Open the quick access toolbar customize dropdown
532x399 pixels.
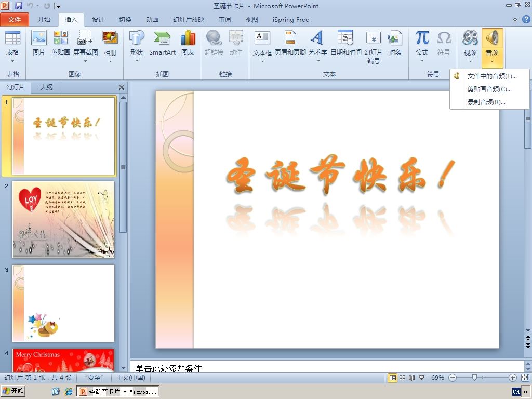tap(58, 6)
